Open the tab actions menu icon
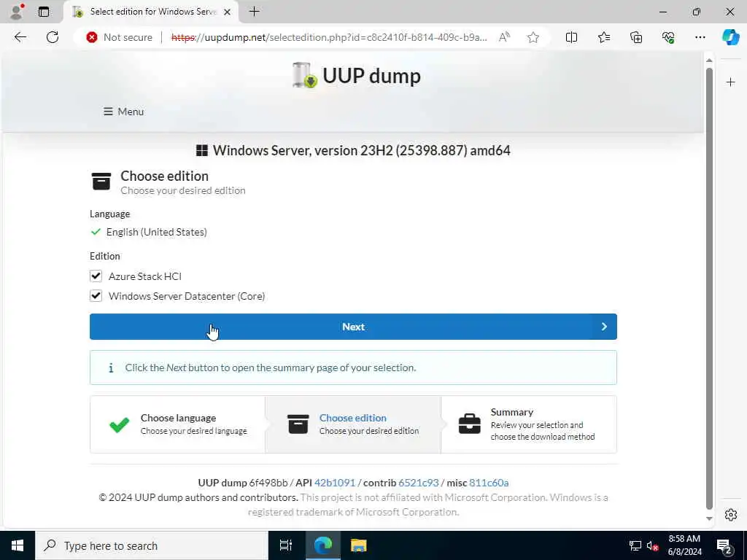The image size is (747, 560). click(44, 12)
